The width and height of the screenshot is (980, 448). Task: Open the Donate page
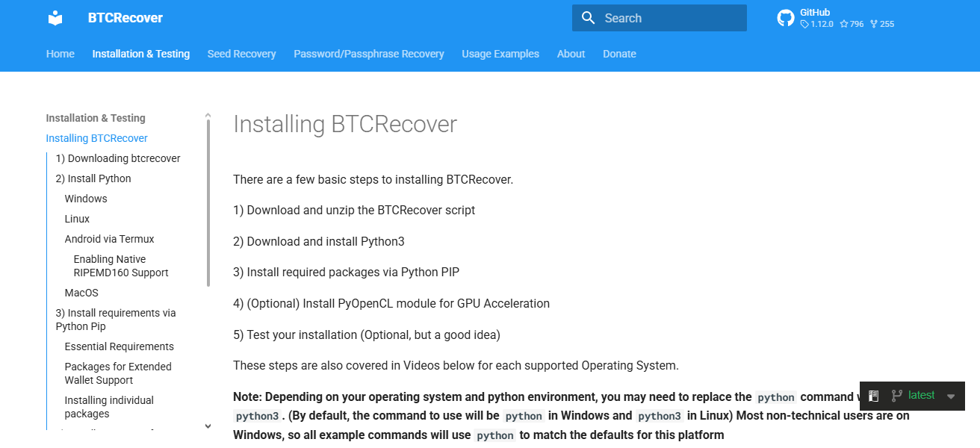pyautogui.click(x=619, y=54)
